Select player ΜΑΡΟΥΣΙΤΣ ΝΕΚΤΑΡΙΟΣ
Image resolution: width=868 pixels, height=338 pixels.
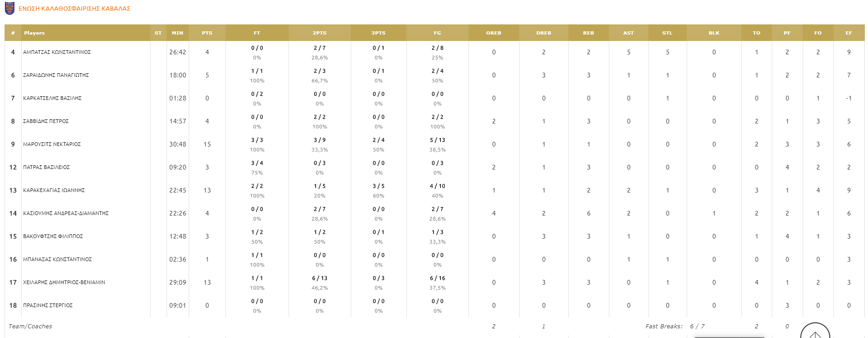pos(52,145)
